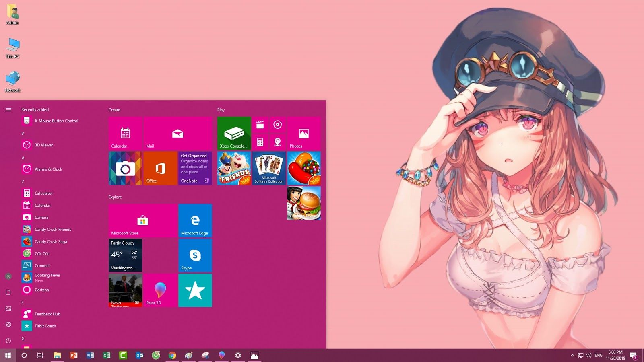Launch the Xbox Console Companion tile
Viewport: 644px width, 362px height.
tap(234, 133)
